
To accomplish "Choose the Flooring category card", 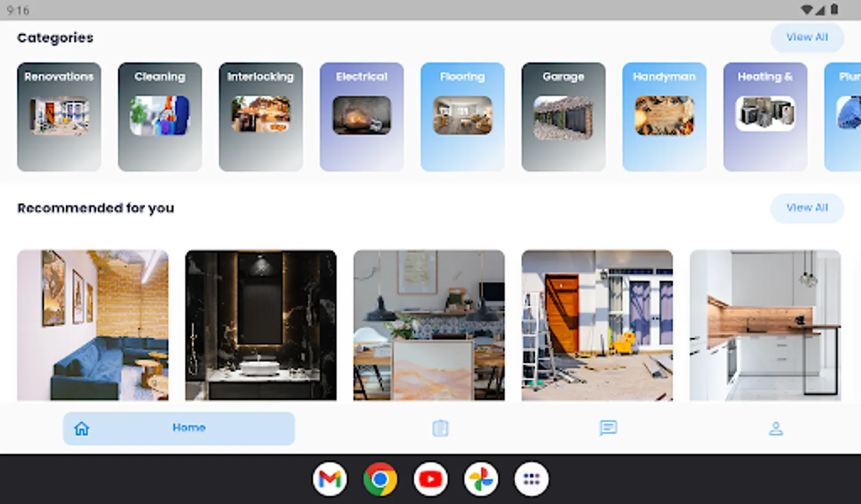I will [x=462, y=116].
